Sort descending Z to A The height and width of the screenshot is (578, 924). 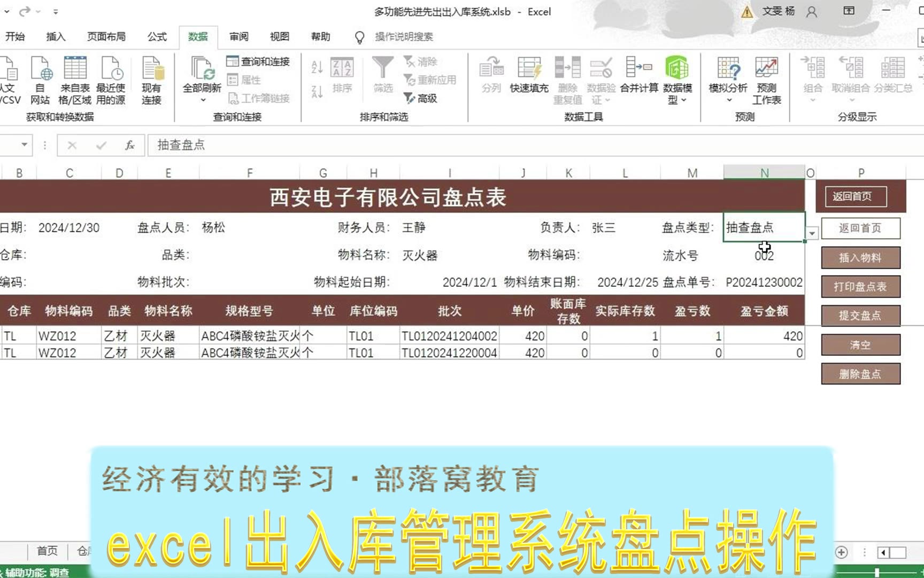(317, 92)
